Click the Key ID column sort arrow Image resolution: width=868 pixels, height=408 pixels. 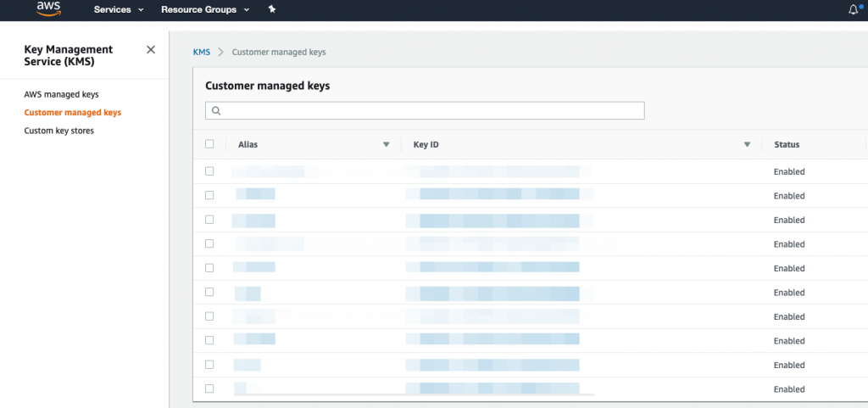click(747, 145)
